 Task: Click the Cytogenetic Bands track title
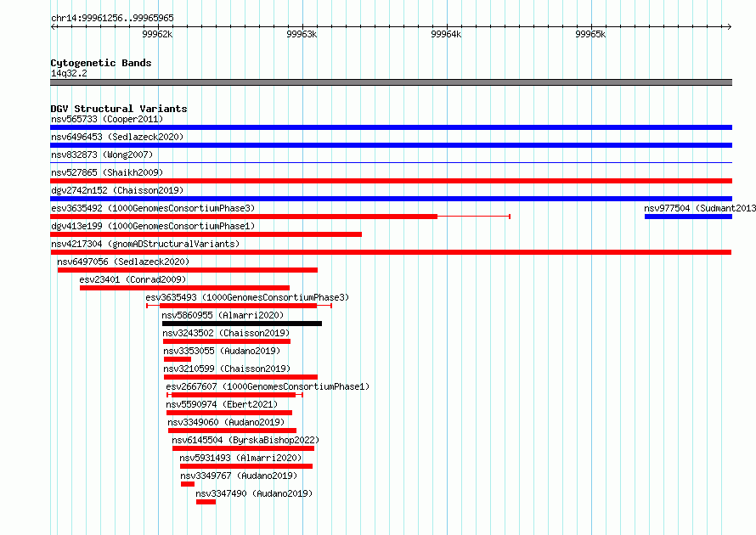coord(101,63)
